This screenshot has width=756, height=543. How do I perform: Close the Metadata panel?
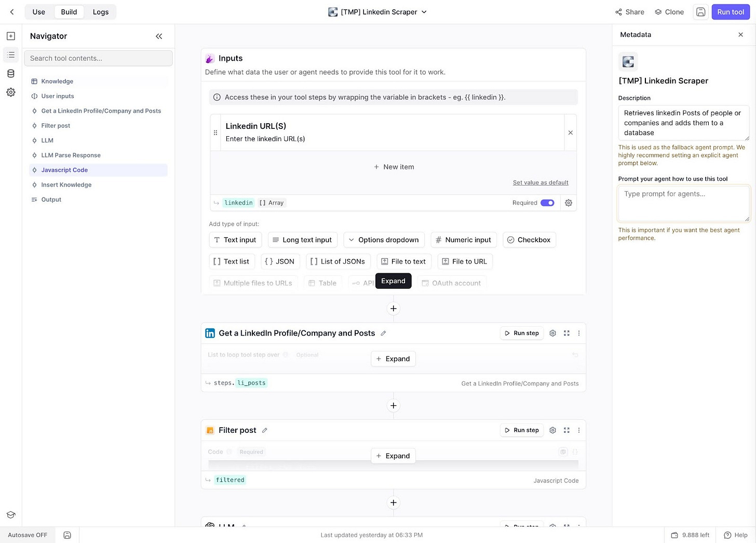pos(741,35)
